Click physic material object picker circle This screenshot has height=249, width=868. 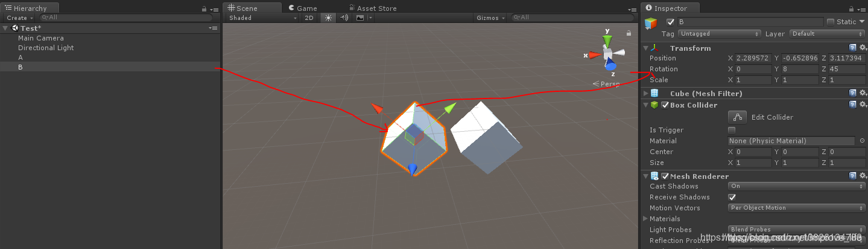pyautogui.click(x=862, y=141)
